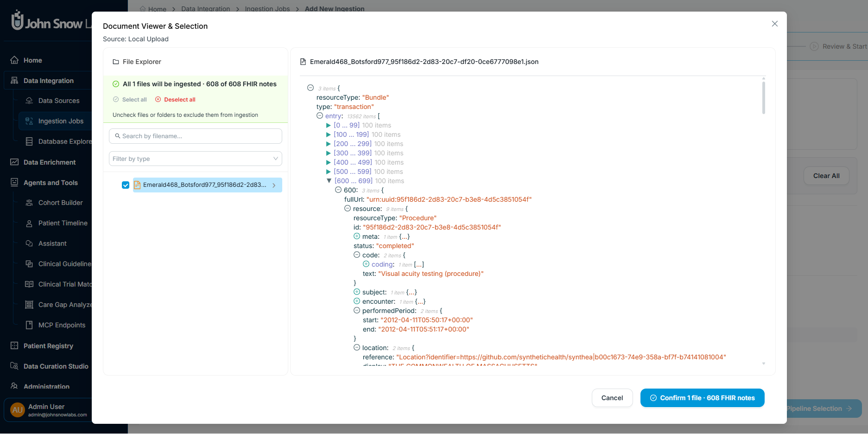
Task: Click the Agents and Tools icon
Action: [14, 183]
